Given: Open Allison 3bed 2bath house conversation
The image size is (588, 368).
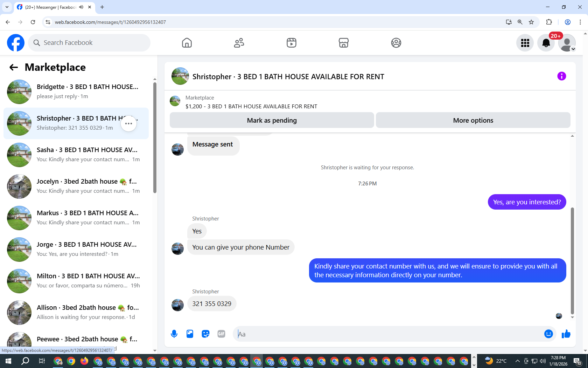Looking at the screenshot, I should click(x=76, y=313).
